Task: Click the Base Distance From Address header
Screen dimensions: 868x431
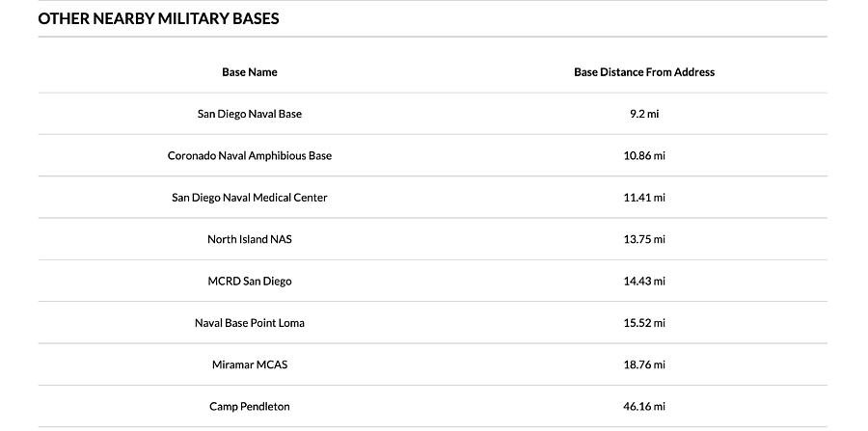Action: [644, 72]
